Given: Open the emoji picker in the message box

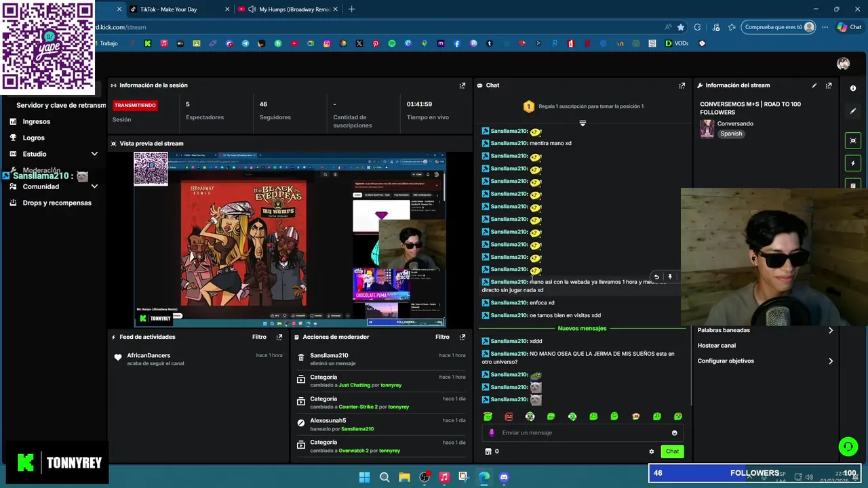Looking at the screenshot, I should coord(674,432).
